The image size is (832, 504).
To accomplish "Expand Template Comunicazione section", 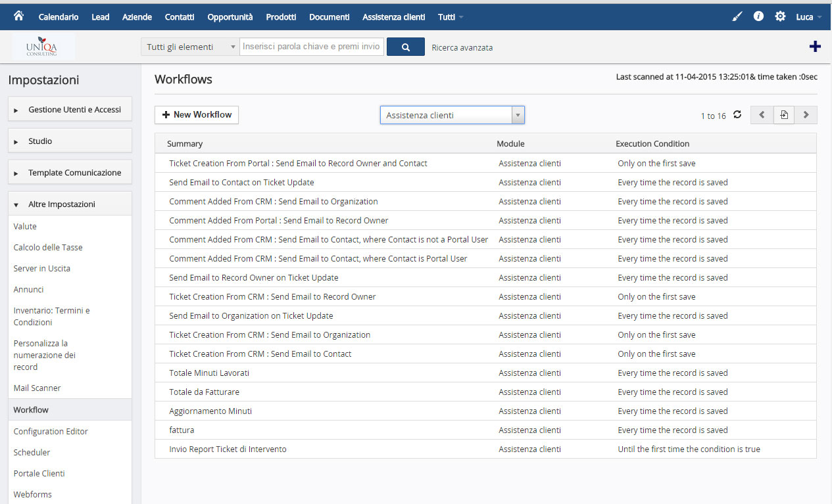I will coord(70,173).
